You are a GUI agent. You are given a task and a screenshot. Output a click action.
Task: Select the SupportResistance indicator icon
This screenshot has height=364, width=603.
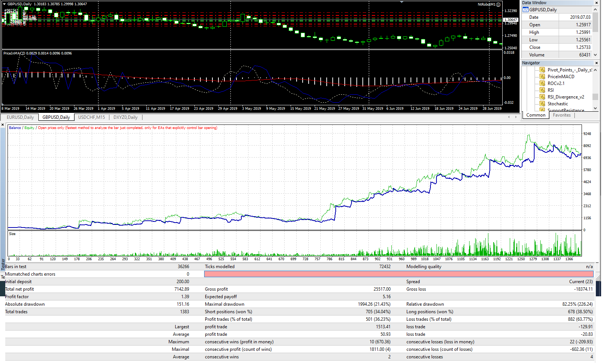[x=542, y=110]
